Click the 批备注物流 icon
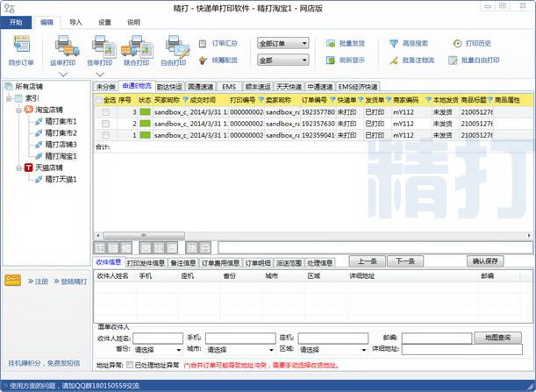Screen dimensions: 536x392 394,61
